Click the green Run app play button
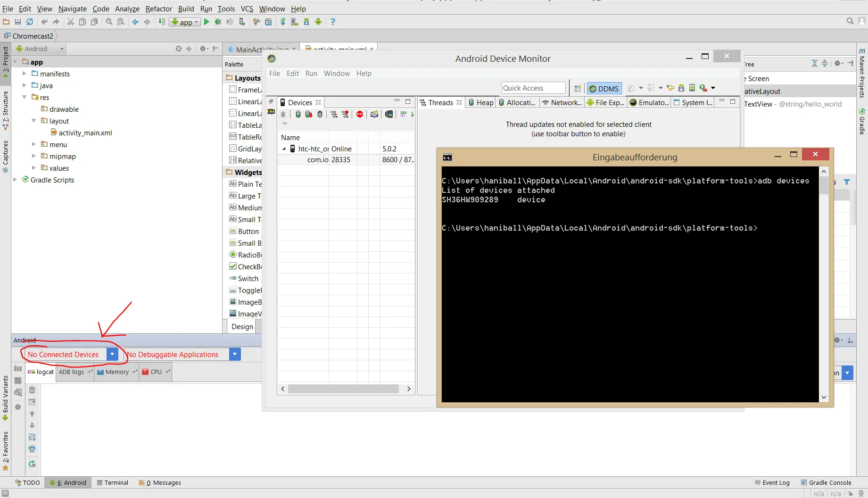 coord(207,22)
